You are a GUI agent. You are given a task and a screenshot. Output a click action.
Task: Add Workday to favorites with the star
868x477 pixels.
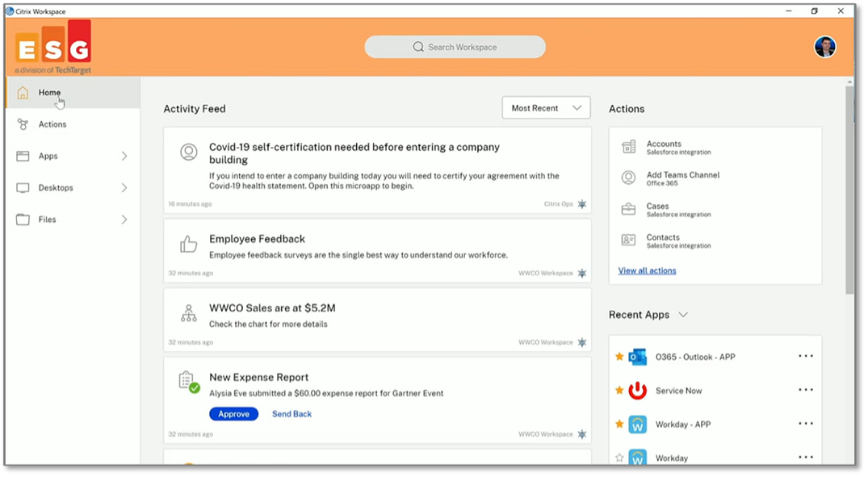[619, 458]
